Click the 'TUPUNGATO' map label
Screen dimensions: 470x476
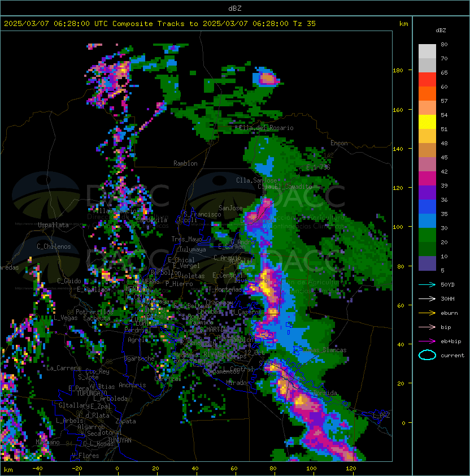coord(92,393)
